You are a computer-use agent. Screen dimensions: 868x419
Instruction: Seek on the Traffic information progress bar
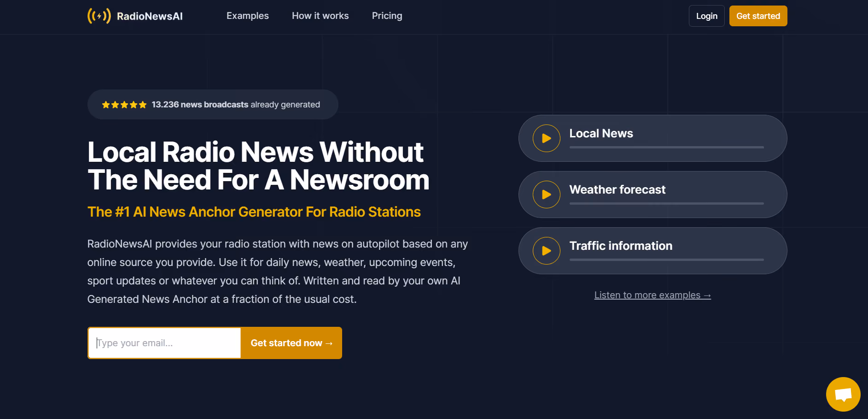pyautogui.click(x=667, y=260)
